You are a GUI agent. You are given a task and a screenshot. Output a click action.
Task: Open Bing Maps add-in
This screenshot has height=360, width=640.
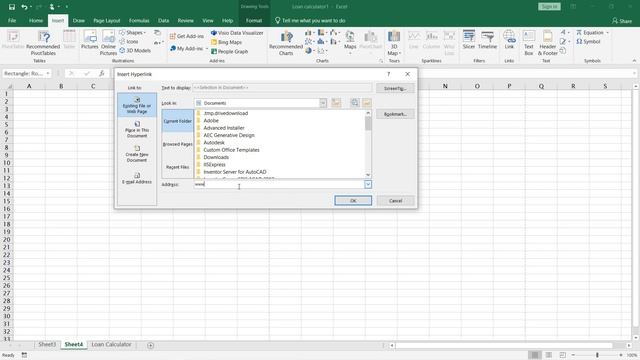pyautogui.click(x=227, y=42)
